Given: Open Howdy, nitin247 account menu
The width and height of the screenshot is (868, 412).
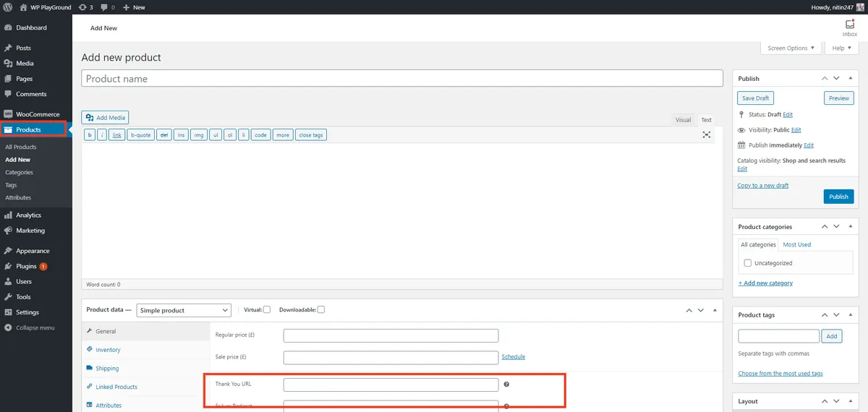Looking at the screenshot, I should pos(838,7).
